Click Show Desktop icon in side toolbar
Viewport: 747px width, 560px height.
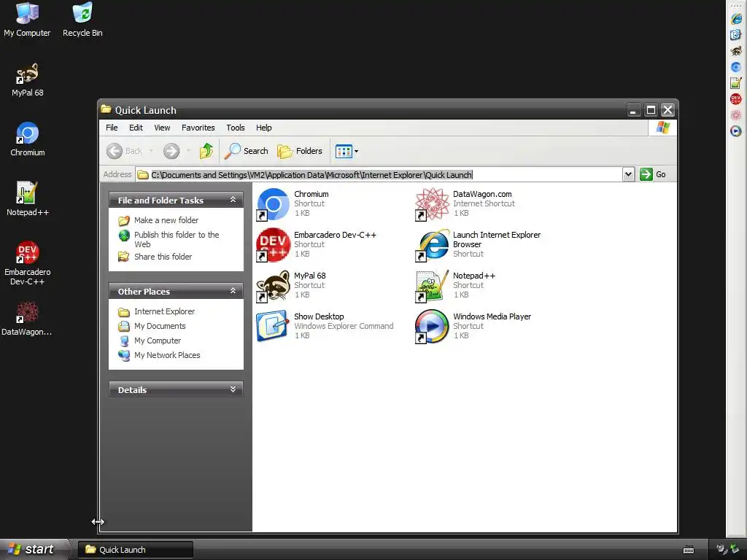click(x=736, y=35)
